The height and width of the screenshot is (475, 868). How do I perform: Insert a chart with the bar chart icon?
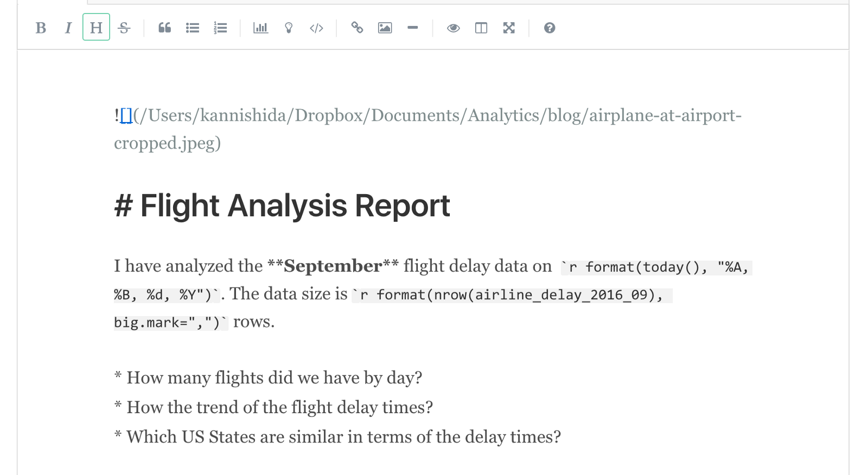coord(260,28)
